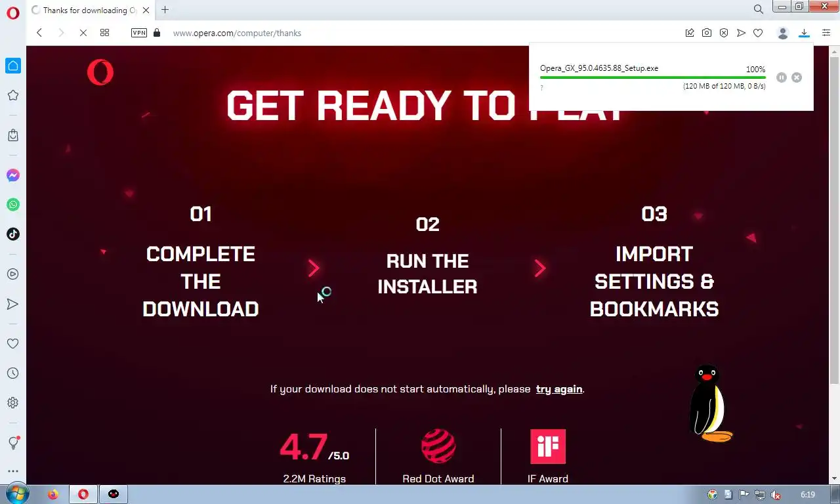Click the Red Dot Award logo

438,446
